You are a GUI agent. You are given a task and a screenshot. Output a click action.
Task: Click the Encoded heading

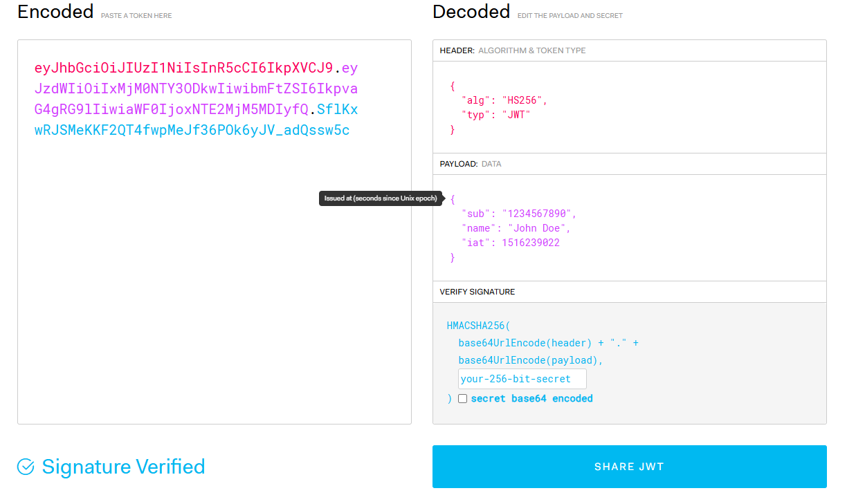point(55,12)
